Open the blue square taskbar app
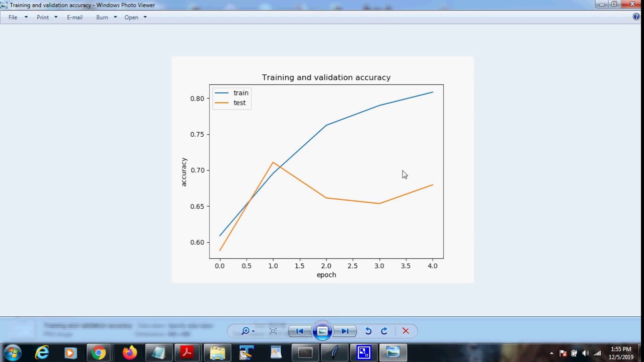Screen dimensions: 644x362 (x=364, y=352)
